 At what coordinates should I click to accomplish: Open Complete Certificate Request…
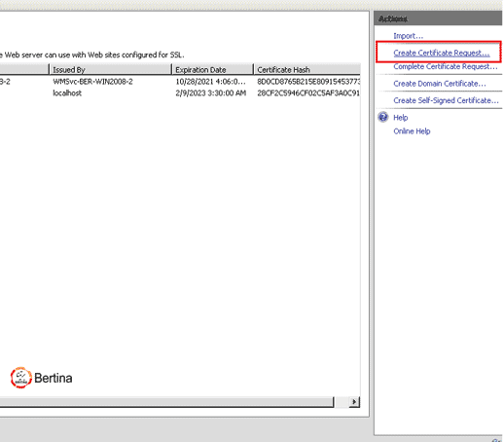(446, 66)
